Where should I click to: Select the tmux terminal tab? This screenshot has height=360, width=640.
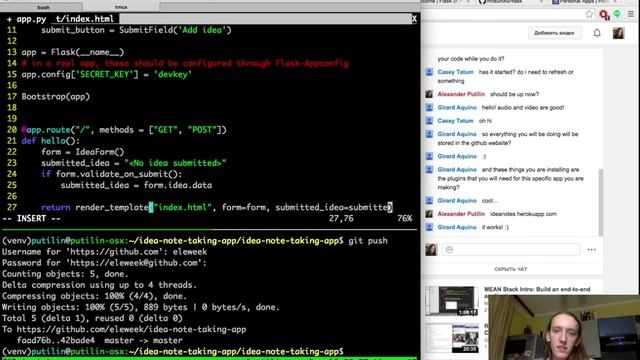(x=121, y=7)
